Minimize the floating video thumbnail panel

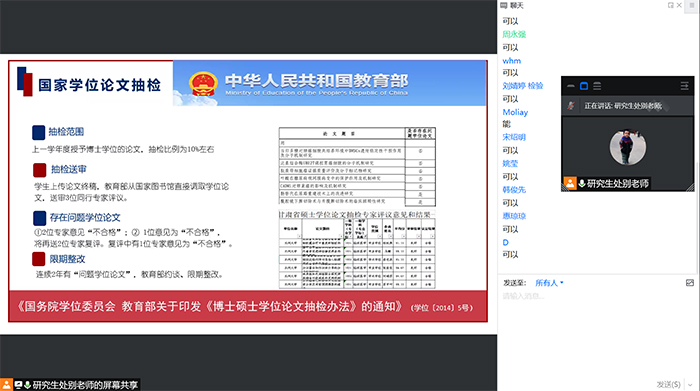click(x=571, y=86)
